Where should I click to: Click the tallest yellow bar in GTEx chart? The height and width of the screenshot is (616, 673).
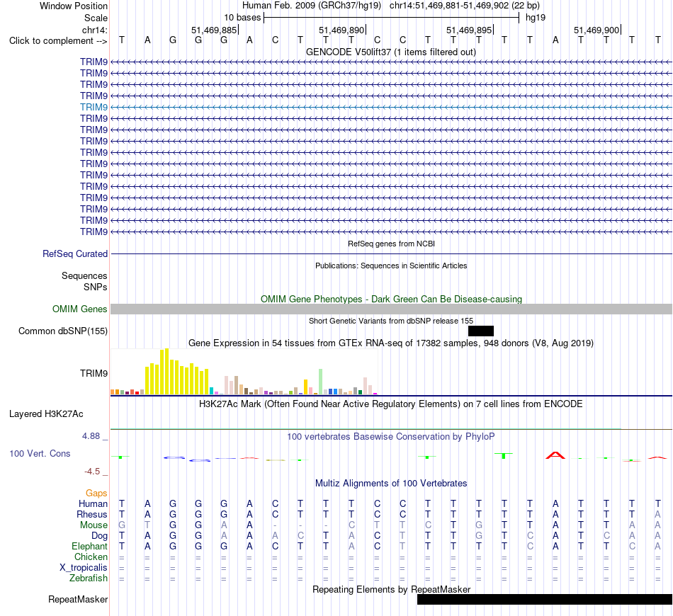(x=167, y=372)
